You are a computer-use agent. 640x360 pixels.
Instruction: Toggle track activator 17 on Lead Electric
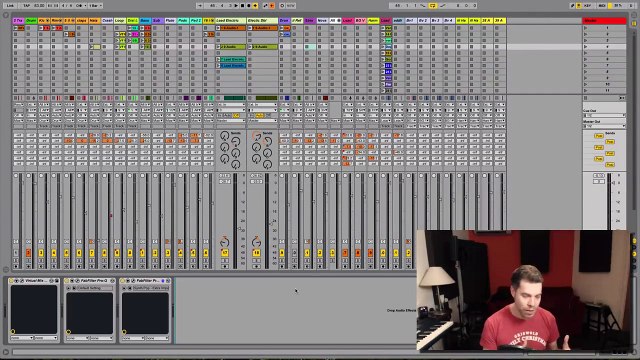[x=225, y=253]
